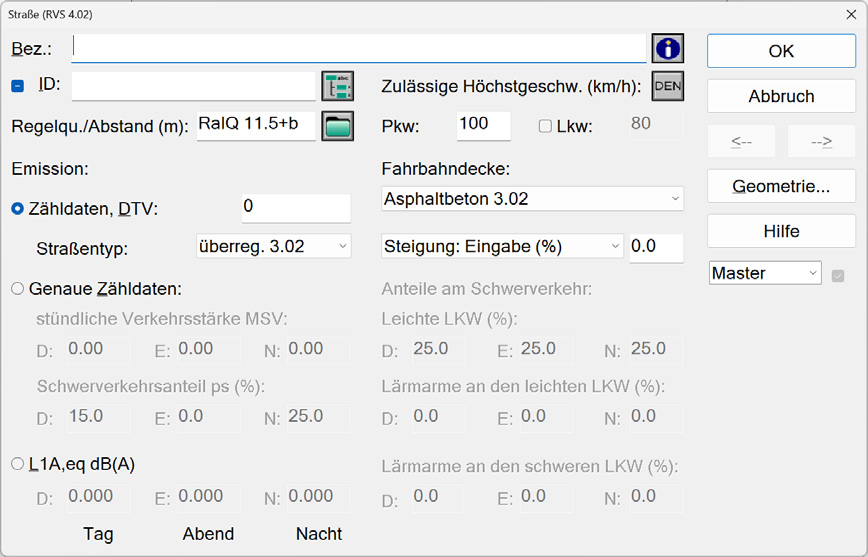
Task: Click L1A,eq N field showing 0.000
Action: pos(319,497)
